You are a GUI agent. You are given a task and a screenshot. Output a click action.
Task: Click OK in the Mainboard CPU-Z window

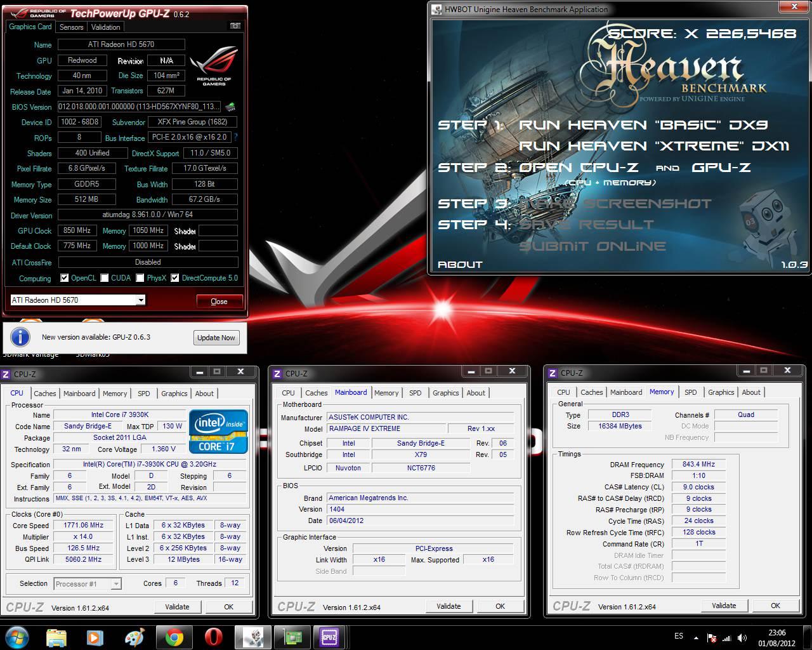500,606
